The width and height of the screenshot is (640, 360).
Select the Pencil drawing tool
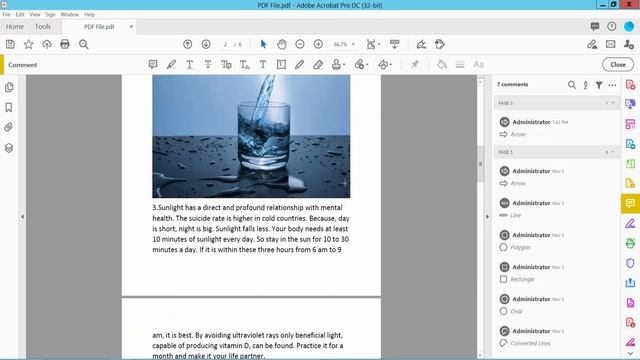click(x=300, y=64)
